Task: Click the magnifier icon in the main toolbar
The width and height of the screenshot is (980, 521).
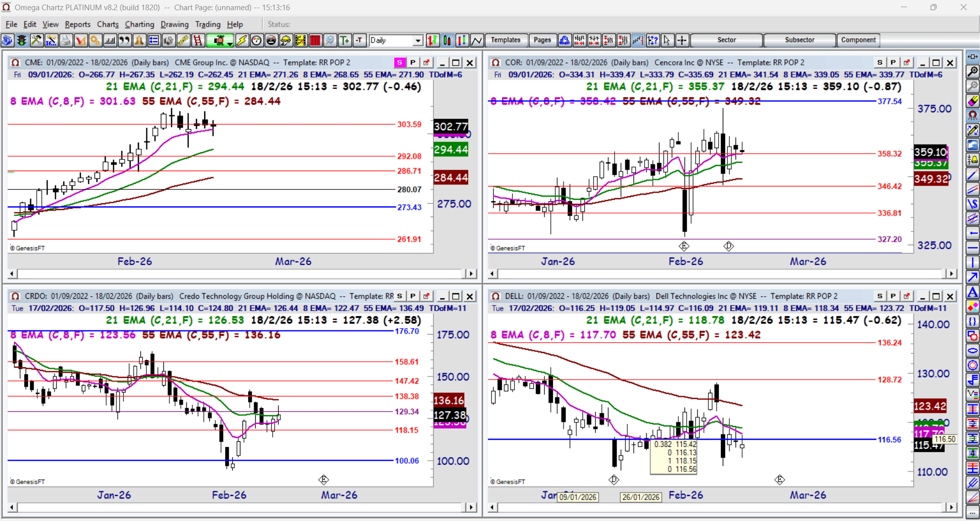Action: click(x=330, y=40)
